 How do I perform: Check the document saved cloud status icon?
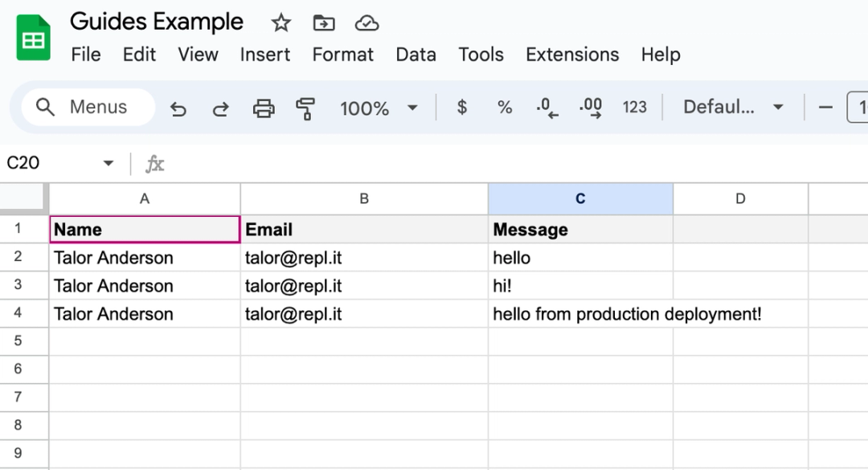(x=367, y=22)
